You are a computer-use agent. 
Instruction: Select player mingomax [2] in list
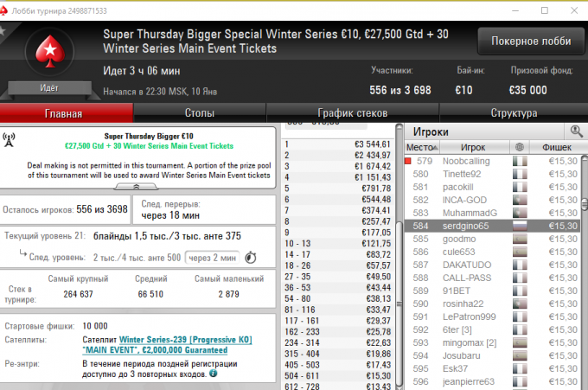point(492,342)
